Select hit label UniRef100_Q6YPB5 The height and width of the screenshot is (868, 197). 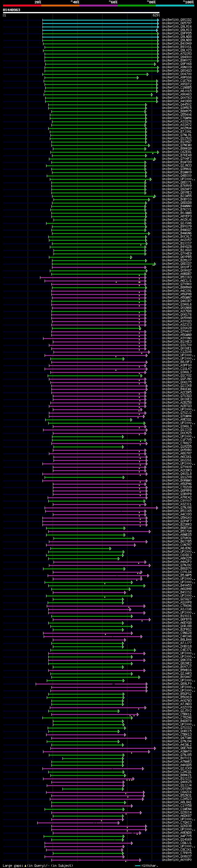pyautogui.click(x=177, y=257)
